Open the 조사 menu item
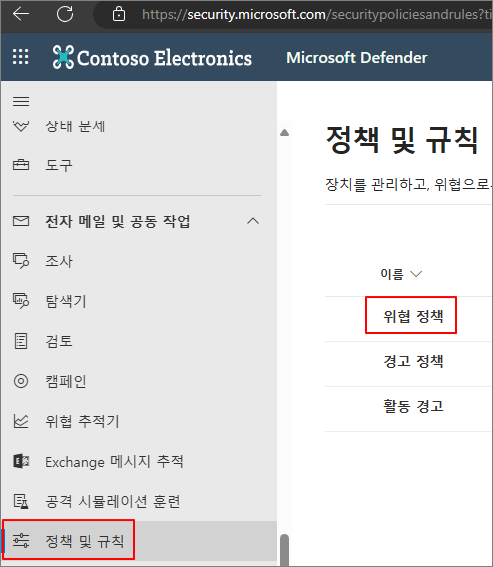 coord(59,261)
